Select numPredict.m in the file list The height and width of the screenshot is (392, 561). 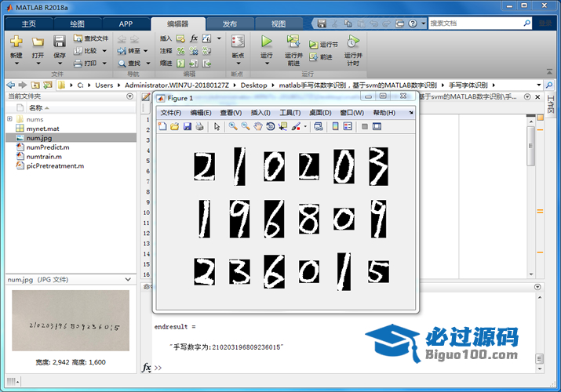[x=47, y=147]
